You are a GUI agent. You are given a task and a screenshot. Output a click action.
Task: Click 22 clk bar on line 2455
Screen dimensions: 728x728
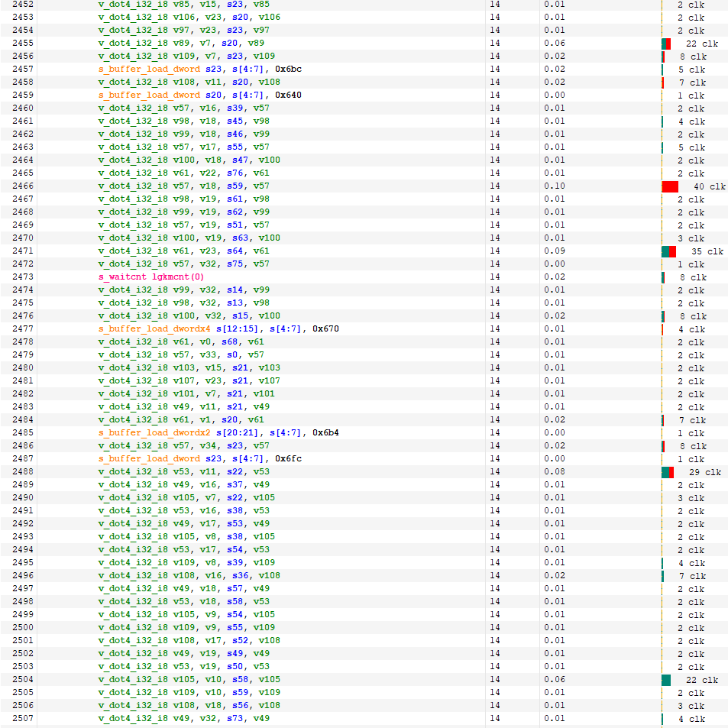coord(666,44)
